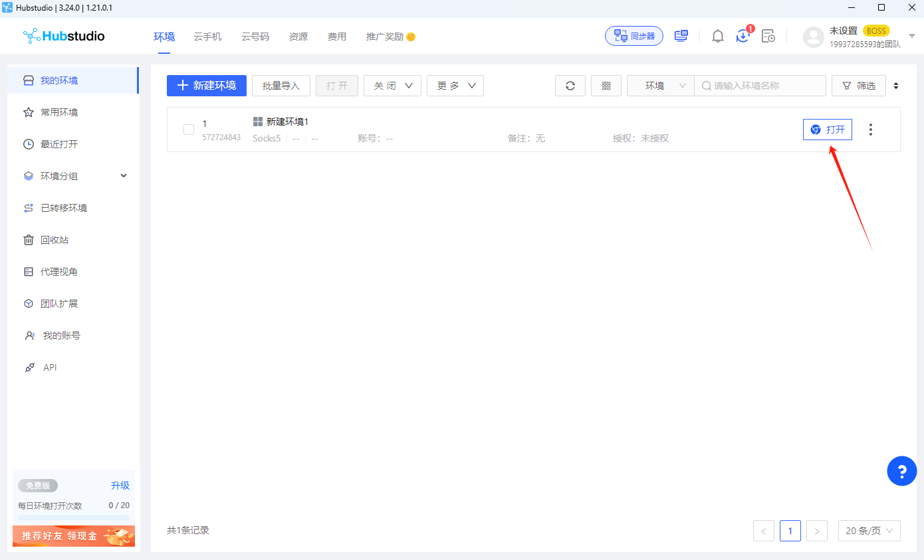Click the 推广奖励 coin icon
Image resolution: width=924 pixels, height=560 pixels.
(x=411, y=37)
